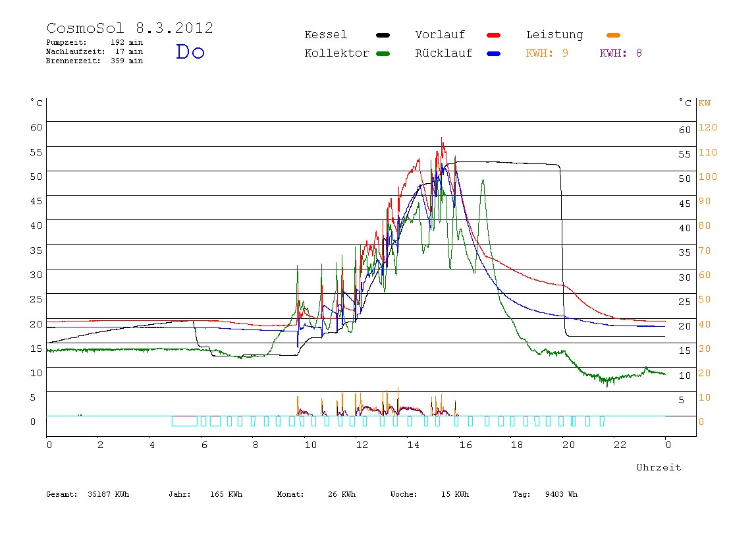Click the hour '14' on the time axis

(413, 445)
